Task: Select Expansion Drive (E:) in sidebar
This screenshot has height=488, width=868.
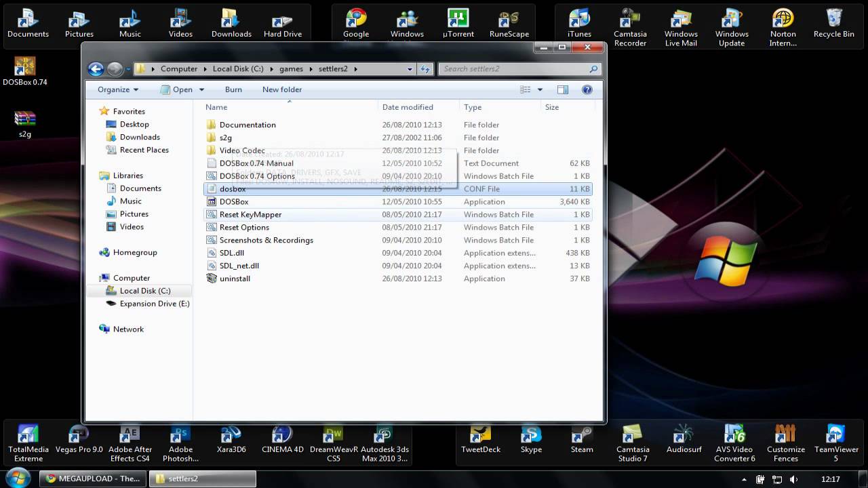Action: (148, 304)
